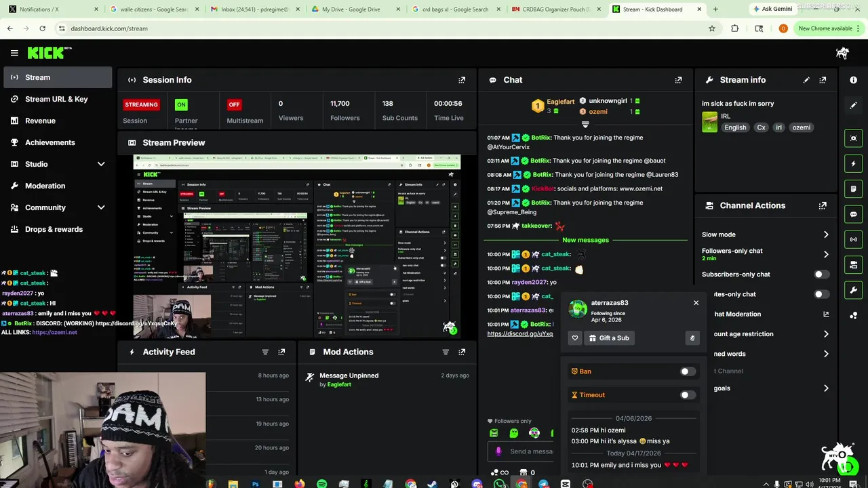
Task: Open Moderation in the sidebar
Action: (56, 186)
